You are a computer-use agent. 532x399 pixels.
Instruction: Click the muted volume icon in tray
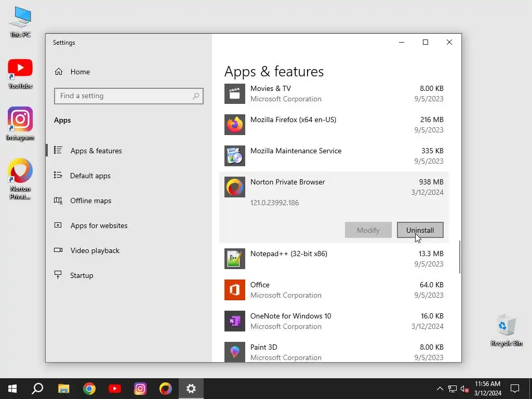465,389
